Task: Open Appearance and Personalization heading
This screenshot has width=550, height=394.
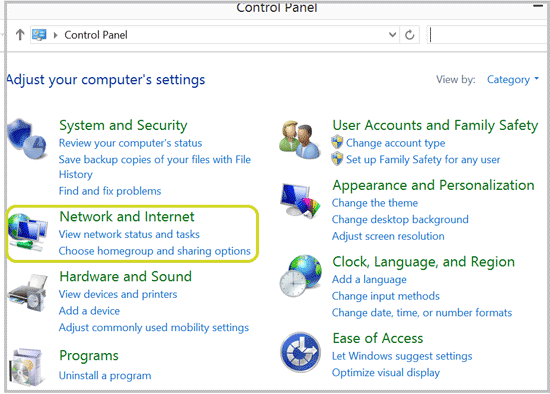Action: pyautogui.click(x=433, y=185)
